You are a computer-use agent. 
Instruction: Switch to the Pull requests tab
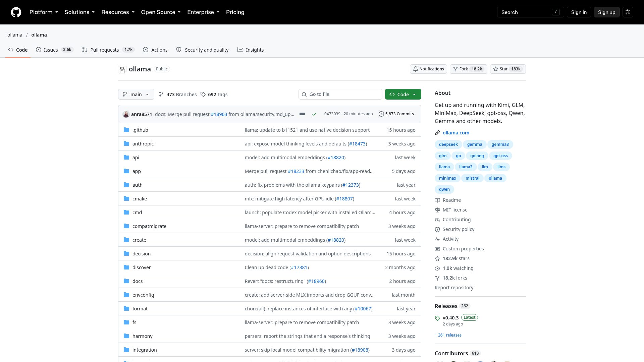(108, 50)
